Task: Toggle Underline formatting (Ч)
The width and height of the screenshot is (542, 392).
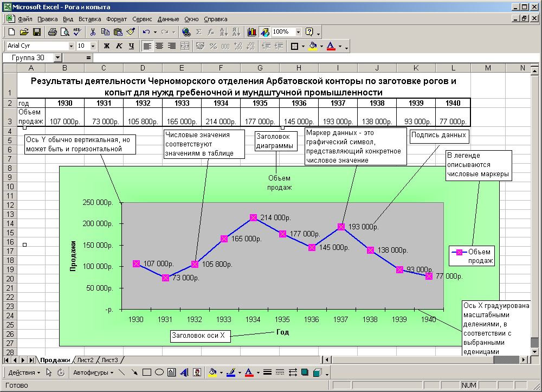Action: (x=131, y=46)
